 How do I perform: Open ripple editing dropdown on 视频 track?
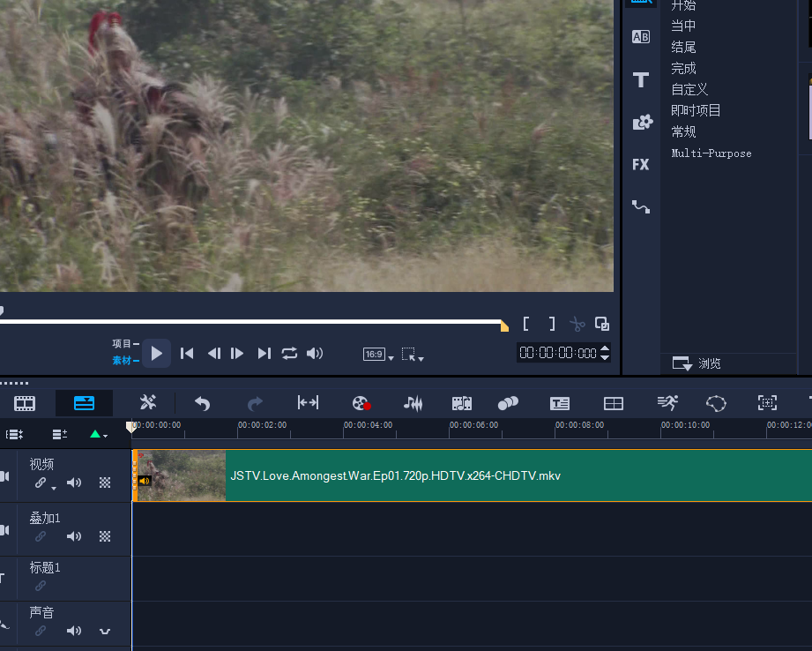(x=45, y=484)
